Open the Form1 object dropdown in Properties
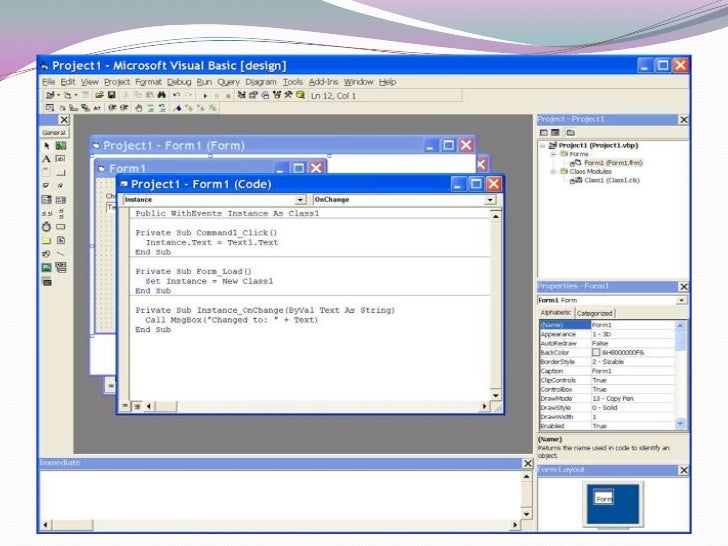The image size is (728, 546). click(681, 300)
